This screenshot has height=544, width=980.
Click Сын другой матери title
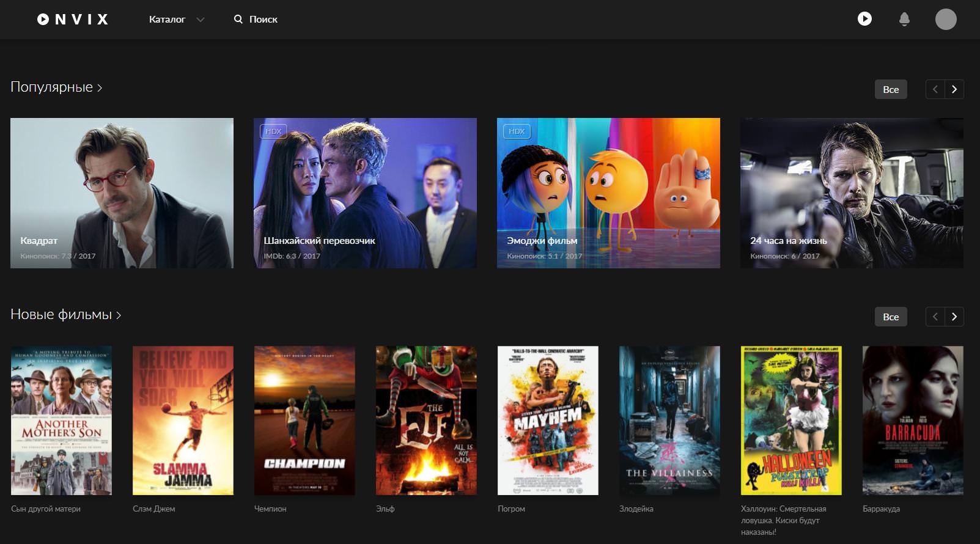[x=46, y=509]
